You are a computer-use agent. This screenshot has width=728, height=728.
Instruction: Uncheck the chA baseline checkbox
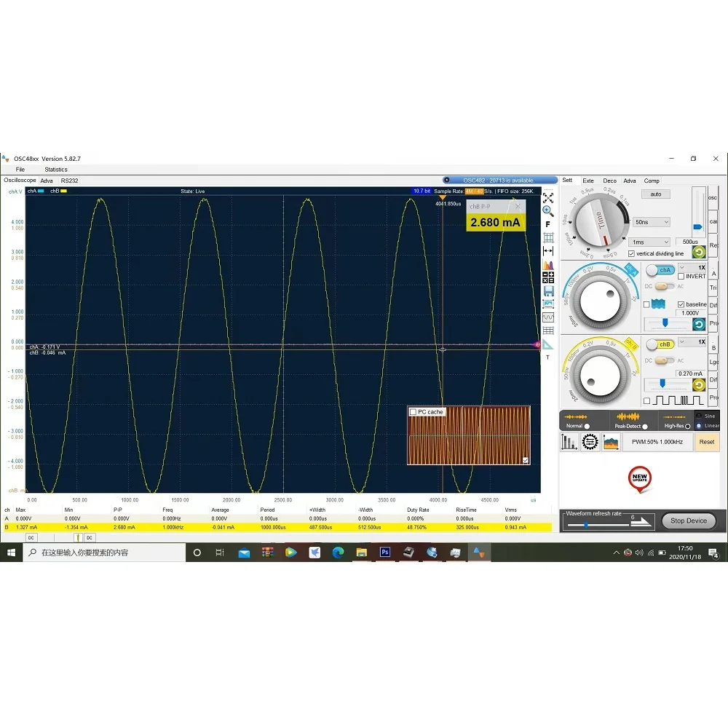[x=681, y=304]
